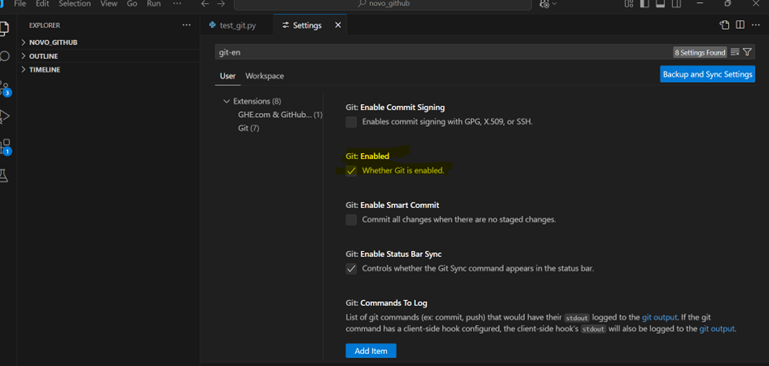Click Backup and Sync Settings button
This screenshot has width=769, height=366.
pos(707,75)
